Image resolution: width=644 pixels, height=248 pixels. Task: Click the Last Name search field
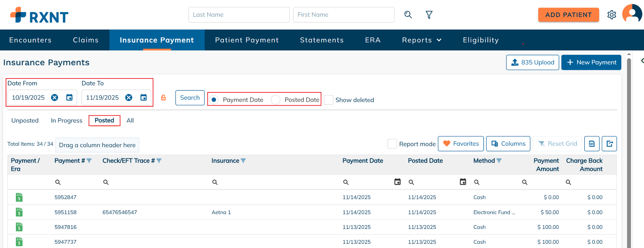coord(239,15)
